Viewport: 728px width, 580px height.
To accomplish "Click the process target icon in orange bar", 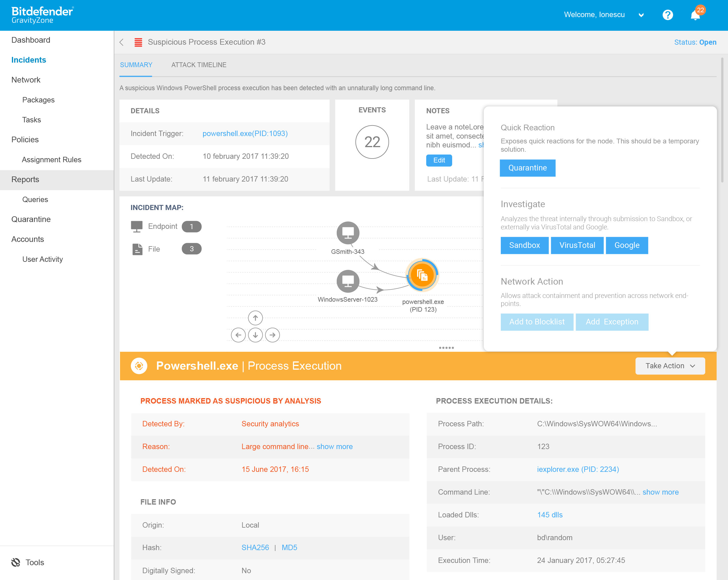I will click(x=139, y=366).
